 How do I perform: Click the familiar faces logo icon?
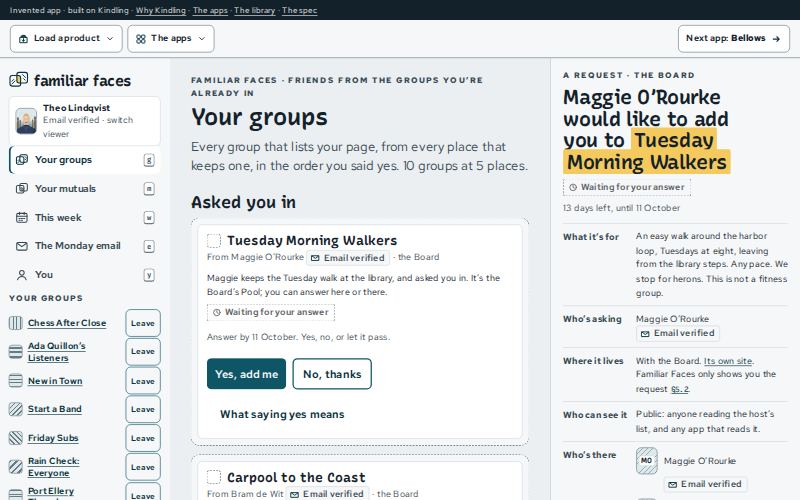pos(18,80)
